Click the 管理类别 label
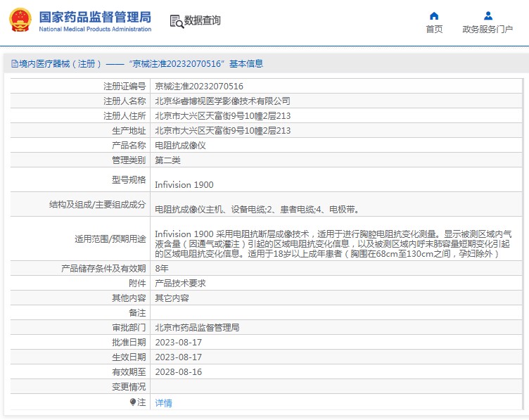This screenshot has height=420, width=529. (x=129, y=160)
